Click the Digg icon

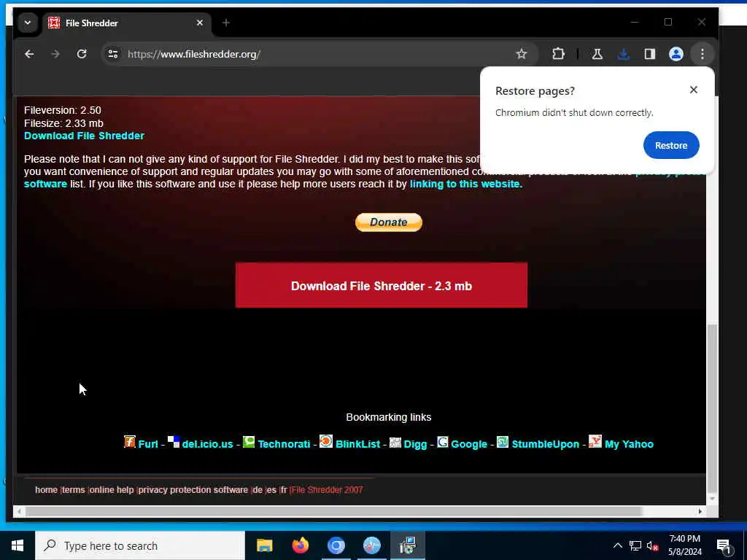coord(395,443)
